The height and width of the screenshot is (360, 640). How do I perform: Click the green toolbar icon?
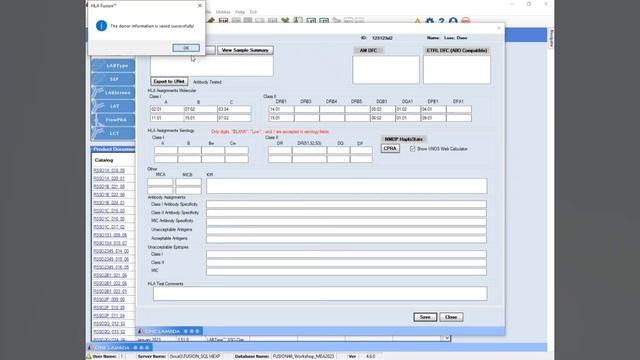[285, 20]
